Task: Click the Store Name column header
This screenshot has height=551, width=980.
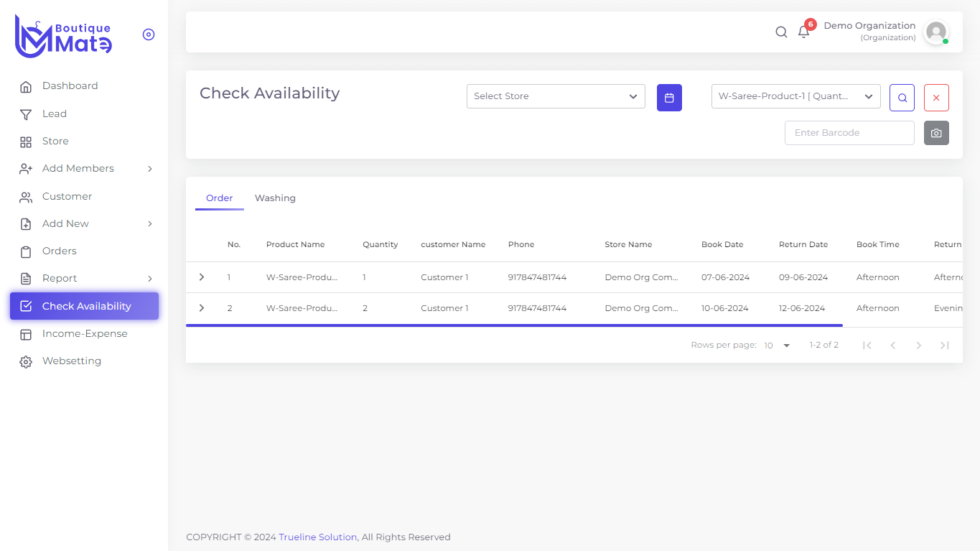Action: [628, 244]
